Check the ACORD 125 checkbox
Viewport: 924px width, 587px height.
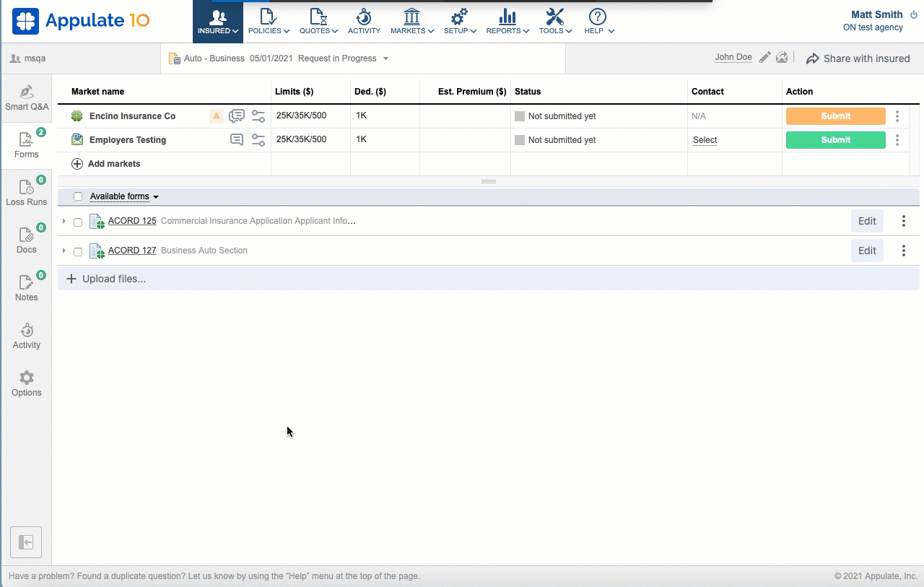pyautogui.click(x=78, y=222)
